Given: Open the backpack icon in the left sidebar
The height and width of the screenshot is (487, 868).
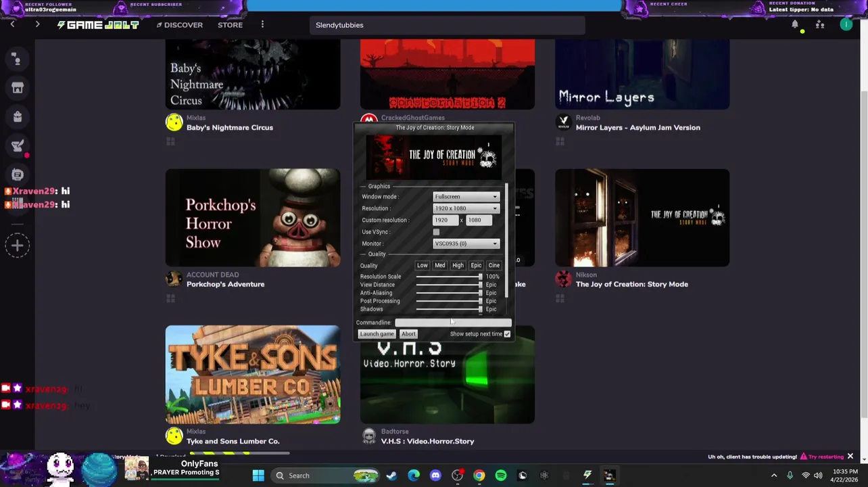Looking at the screenshot, I should click(x=18, y=117).
